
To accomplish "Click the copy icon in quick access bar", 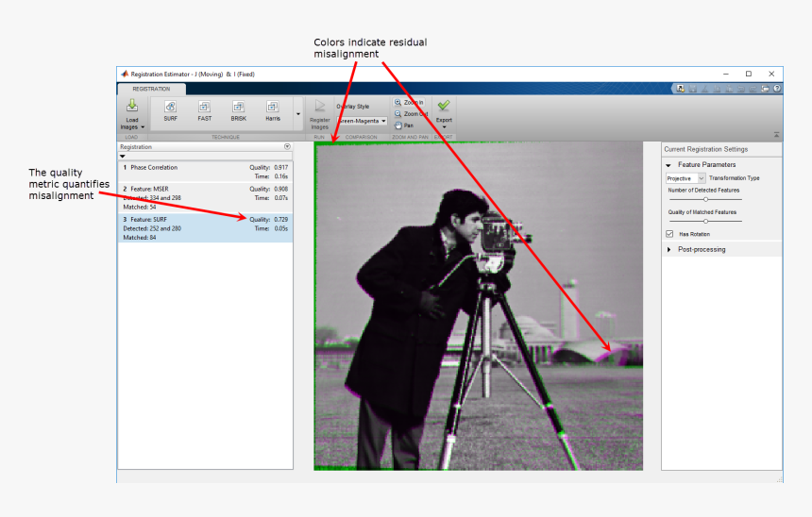I will tap(717, 89).
